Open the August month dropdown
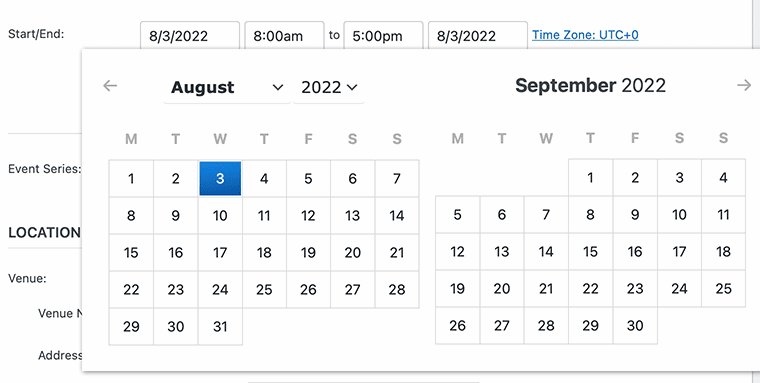Screen dimensions: 760x383 click(x=227, y=87)
